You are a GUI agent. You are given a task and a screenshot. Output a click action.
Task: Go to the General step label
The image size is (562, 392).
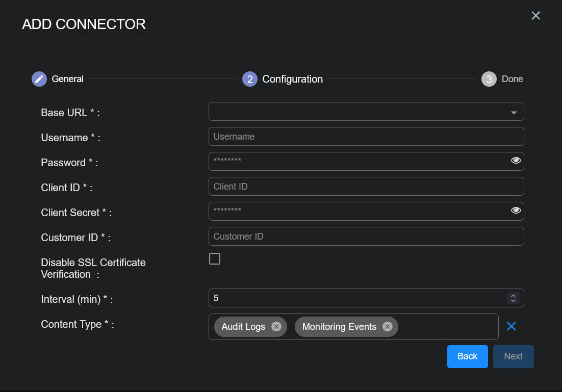[68, 79]
